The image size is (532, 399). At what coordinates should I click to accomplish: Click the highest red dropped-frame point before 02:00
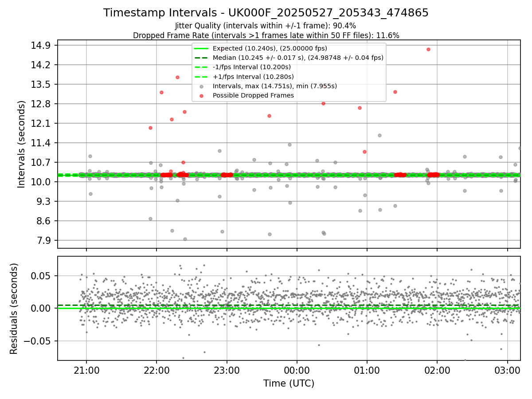point(428,49)
